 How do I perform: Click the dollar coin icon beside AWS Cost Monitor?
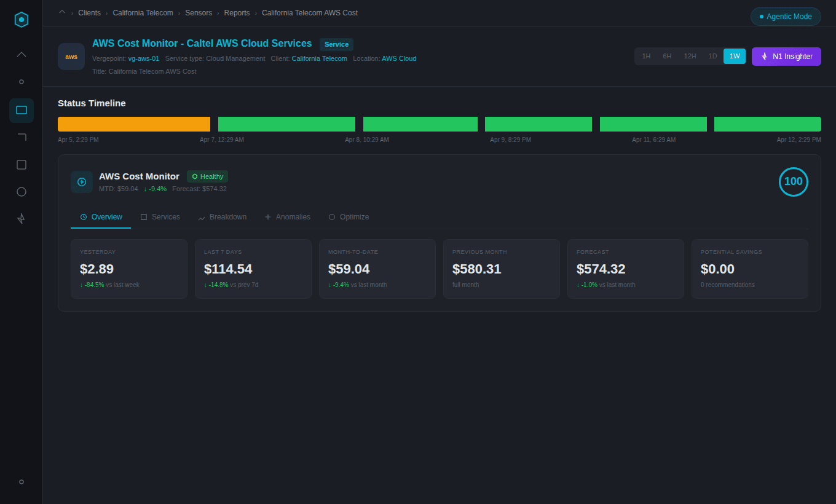coord(82,182)
